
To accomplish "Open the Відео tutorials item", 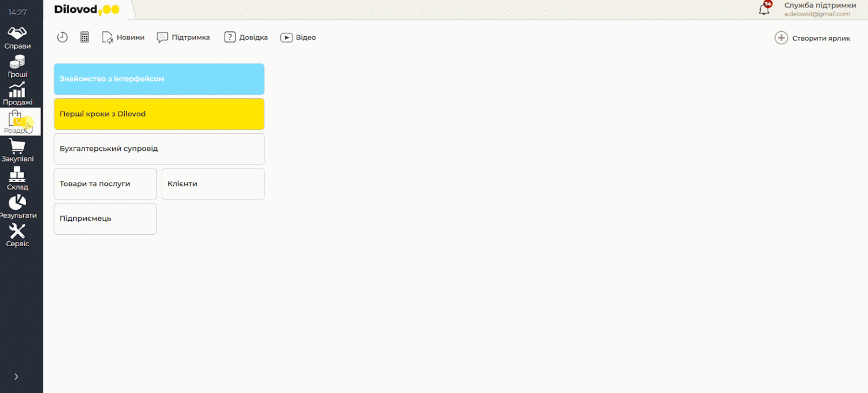I will tap(298, 37).
